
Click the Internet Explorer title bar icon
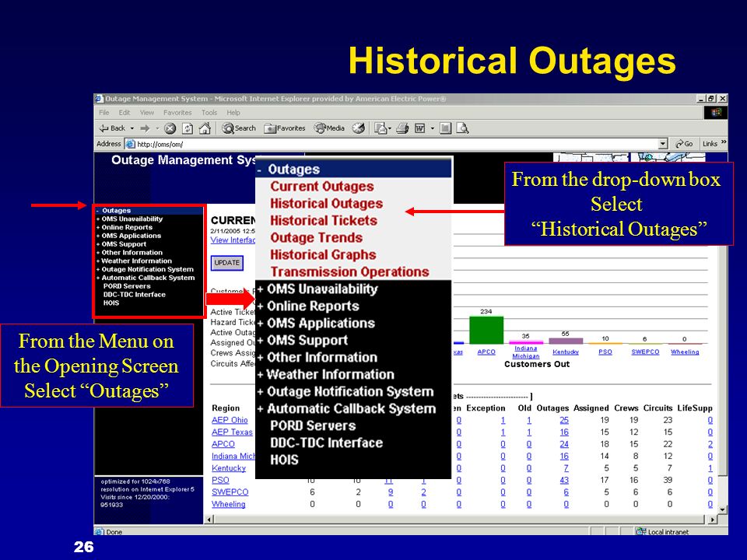pyautogui.click(x=99, y=99)
